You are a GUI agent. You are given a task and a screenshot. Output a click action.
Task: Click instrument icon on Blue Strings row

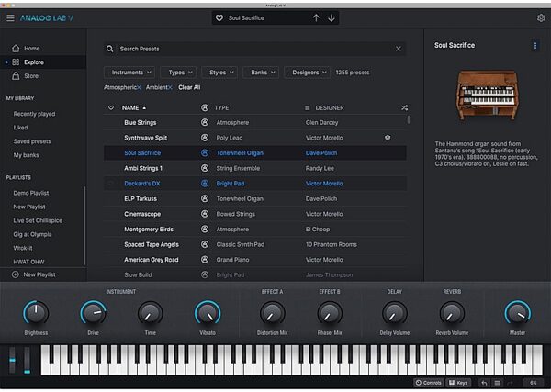click(205, 123)
